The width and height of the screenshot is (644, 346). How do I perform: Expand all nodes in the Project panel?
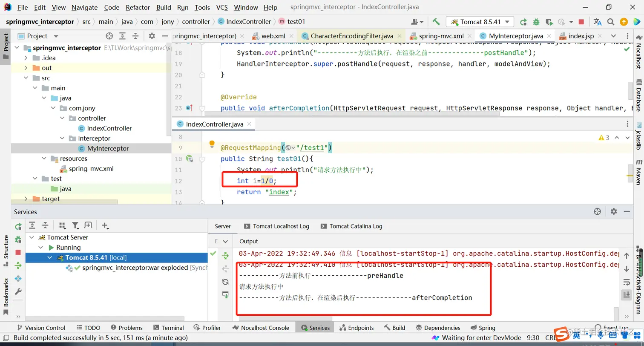[x=122, y=36]
